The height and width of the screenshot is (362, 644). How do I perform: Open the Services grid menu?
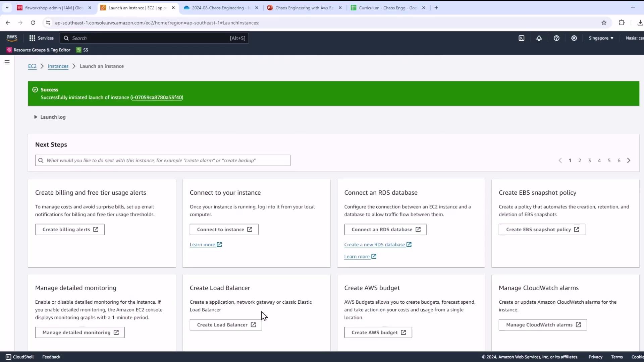pyautogui.click(x=41, y=38)
